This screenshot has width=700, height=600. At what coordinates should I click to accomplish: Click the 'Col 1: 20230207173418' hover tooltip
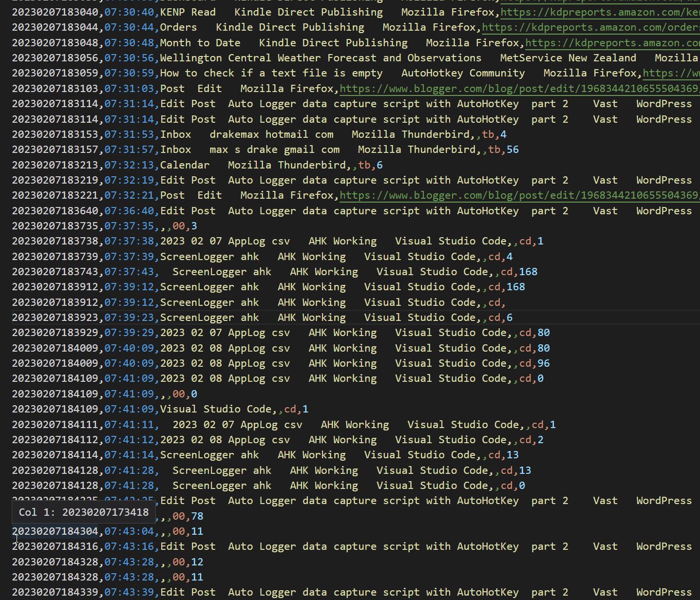pos(83,512)
